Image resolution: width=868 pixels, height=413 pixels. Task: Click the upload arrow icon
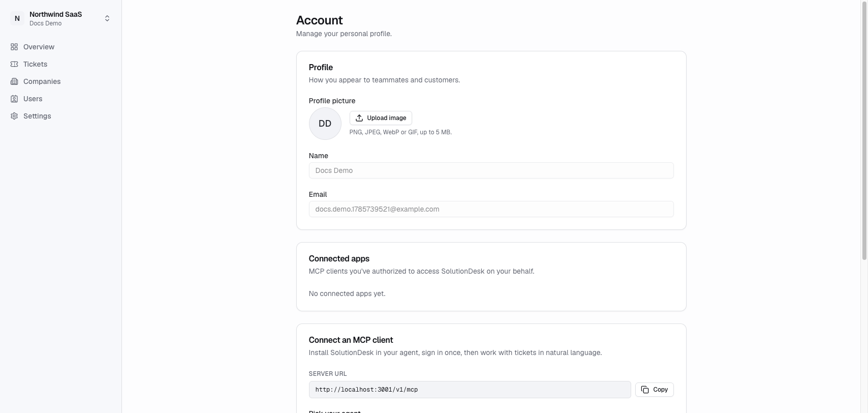359,118
